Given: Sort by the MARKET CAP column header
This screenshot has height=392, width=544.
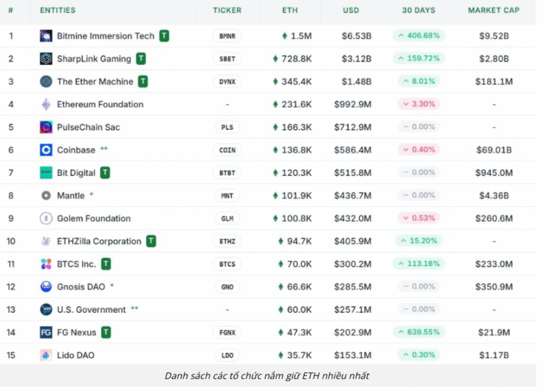Looking at the screenshot, I should coord(494,10).
